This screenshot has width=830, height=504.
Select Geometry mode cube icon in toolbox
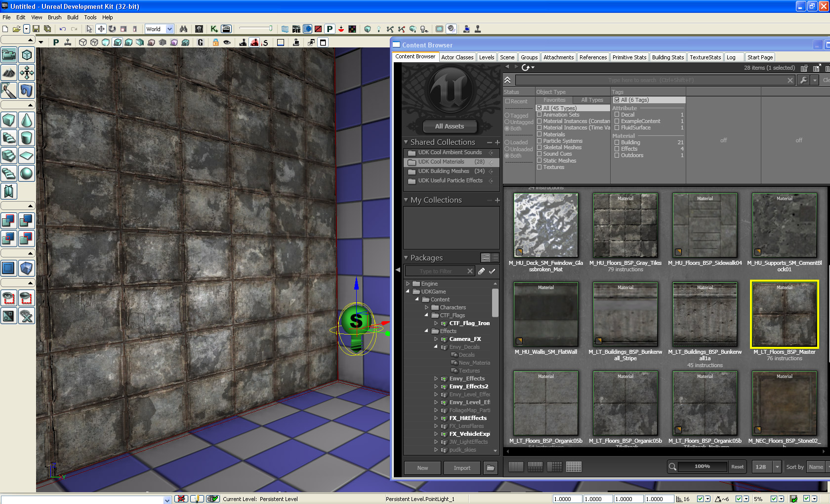[x=27, y=55]
